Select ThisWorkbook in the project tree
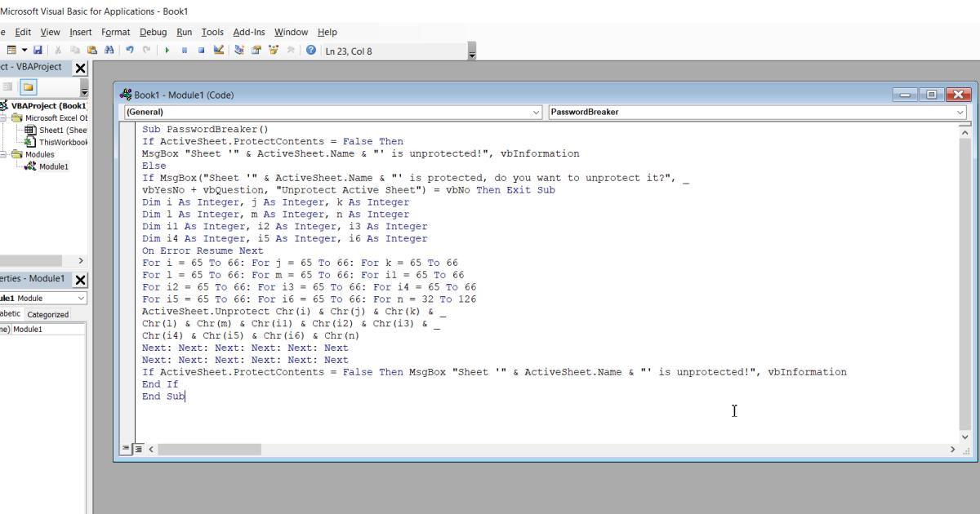Screen dimensions: 980x514 63,142
